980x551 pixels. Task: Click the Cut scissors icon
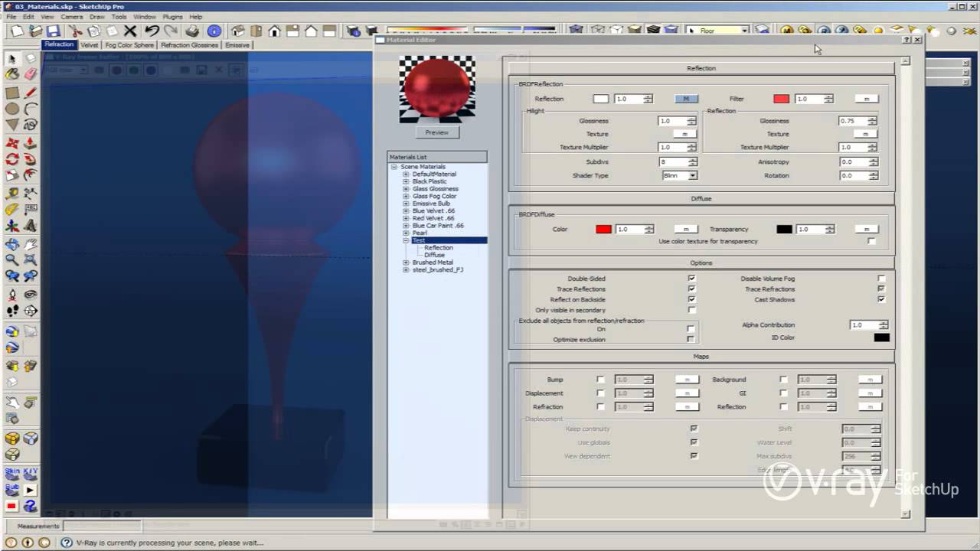tap(75, 31)
